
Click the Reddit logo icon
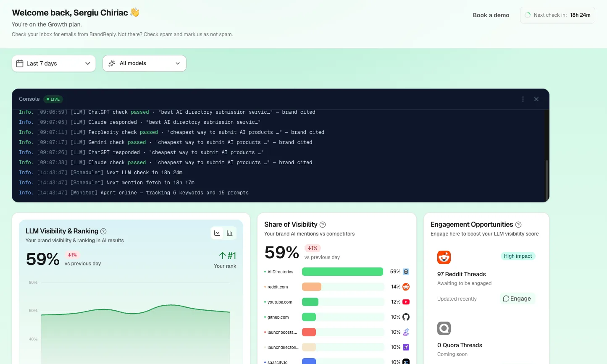coord(444,257)
